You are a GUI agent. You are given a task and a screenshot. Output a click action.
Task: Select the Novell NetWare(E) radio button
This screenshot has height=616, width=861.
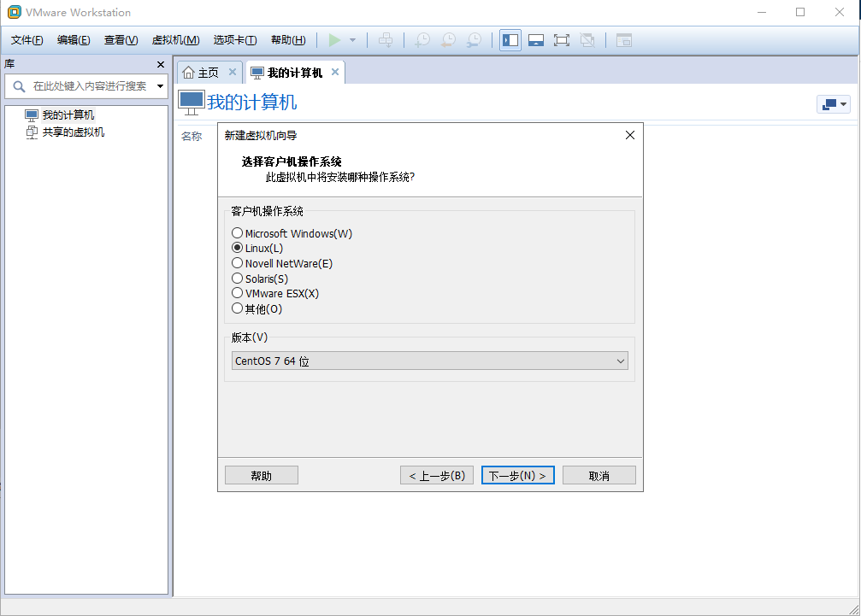click(x=237, y=263)
